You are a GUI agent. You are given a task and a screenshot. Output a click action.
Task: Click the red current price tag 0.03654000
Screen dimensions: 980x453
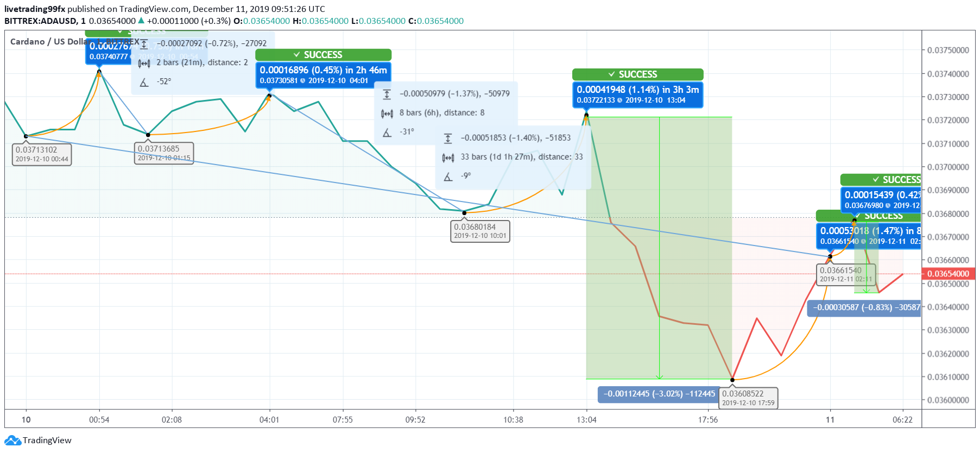947,274
